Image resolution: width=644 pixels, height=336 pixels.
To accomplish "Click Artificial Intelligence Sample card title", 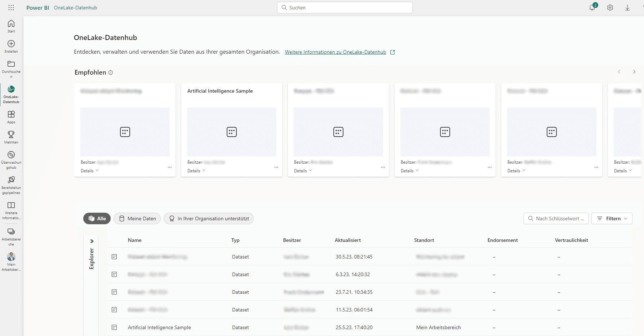I will 220,91.
